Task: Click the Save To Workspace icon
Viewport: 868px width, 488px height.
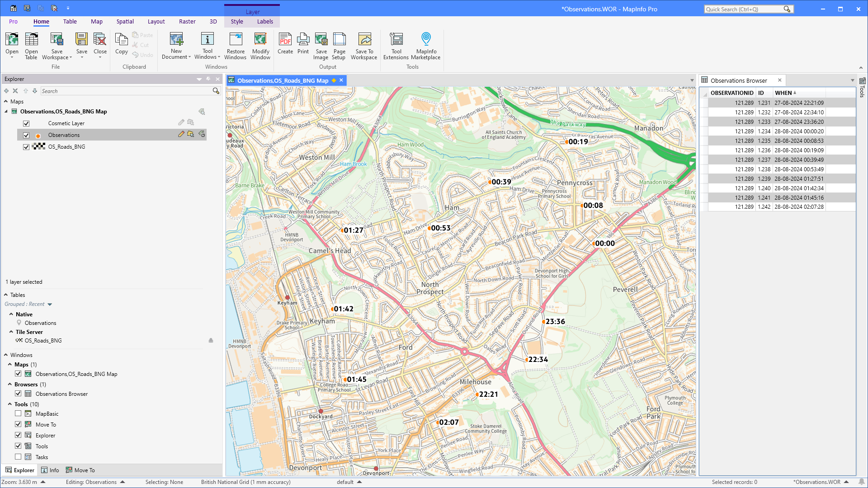Action: tap(364, 46)
